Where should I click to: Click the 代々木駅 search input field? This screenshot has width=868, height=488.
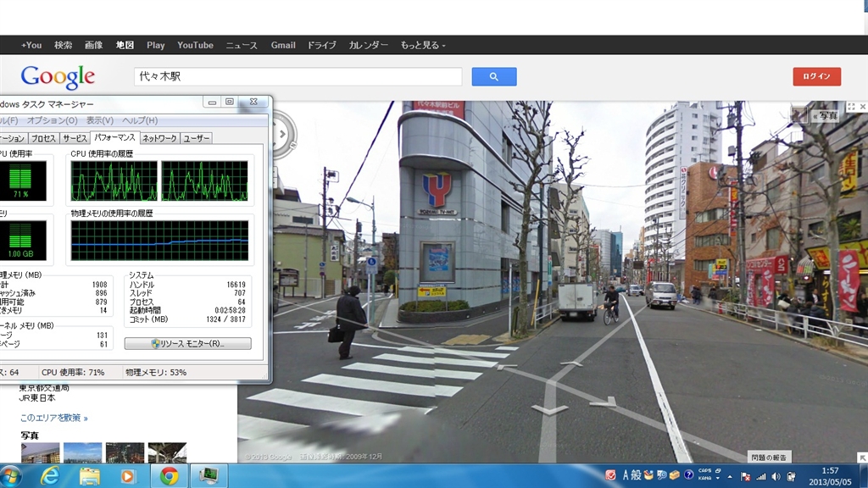[298, 76]
